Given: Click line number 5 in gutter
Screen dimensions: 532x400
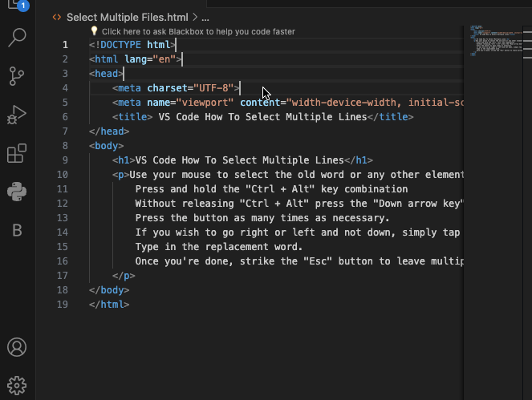Looking at the screenshot, I should coord(65,103).
